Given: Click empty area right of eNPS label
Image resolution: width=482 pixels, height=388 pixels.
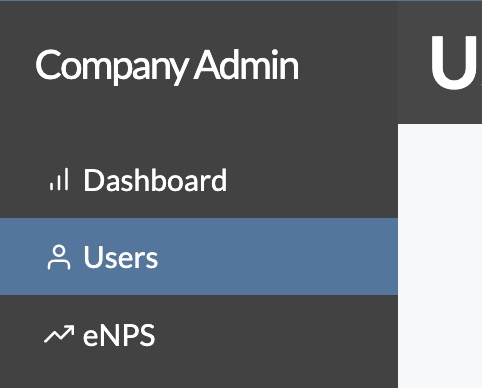Looking at the screenshot, I should (x=277, y=334).
